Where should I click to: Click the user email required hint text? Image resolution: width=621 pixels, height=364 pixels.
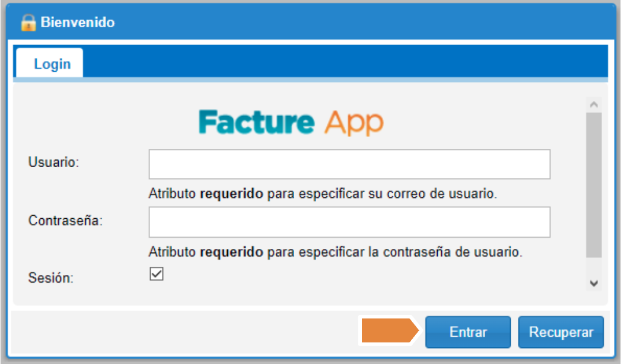[x=322, y=194]
